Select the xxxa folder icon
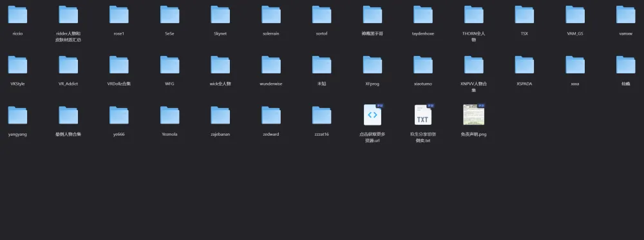Viewport: 644px width, 240px height. click(x=575, y=65)
